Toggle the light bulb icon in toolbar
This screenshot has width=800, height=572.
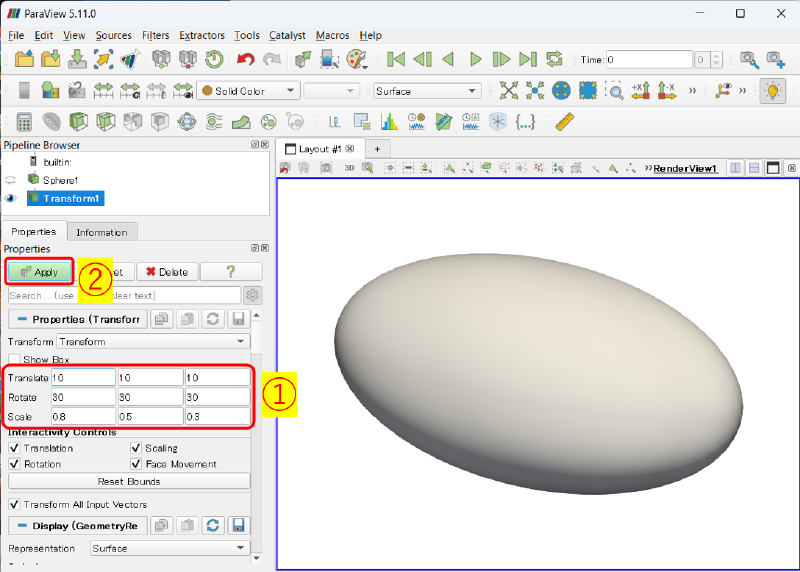click(771, 91)
